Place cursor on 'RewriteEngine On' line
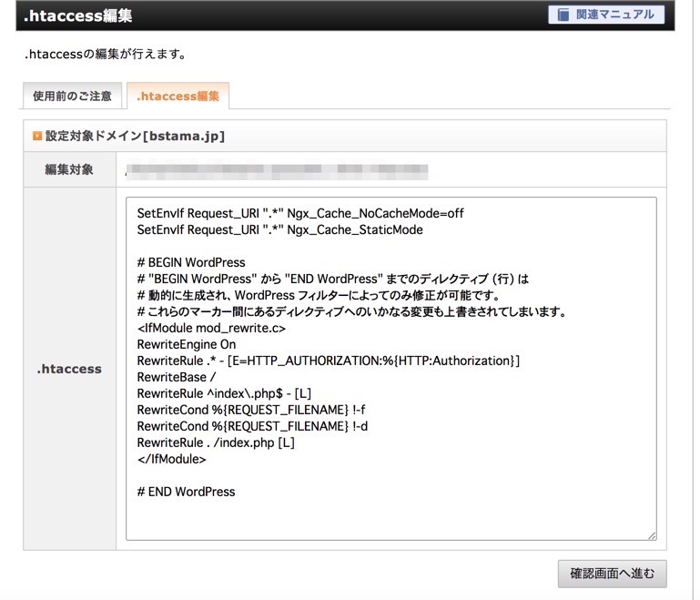This screenshot has height=600, width=700. tap(186, 344)
